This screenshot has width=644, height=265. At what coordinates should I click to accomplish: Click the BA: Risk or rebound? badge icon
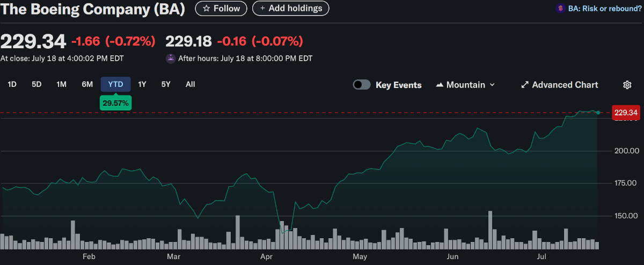561,9
